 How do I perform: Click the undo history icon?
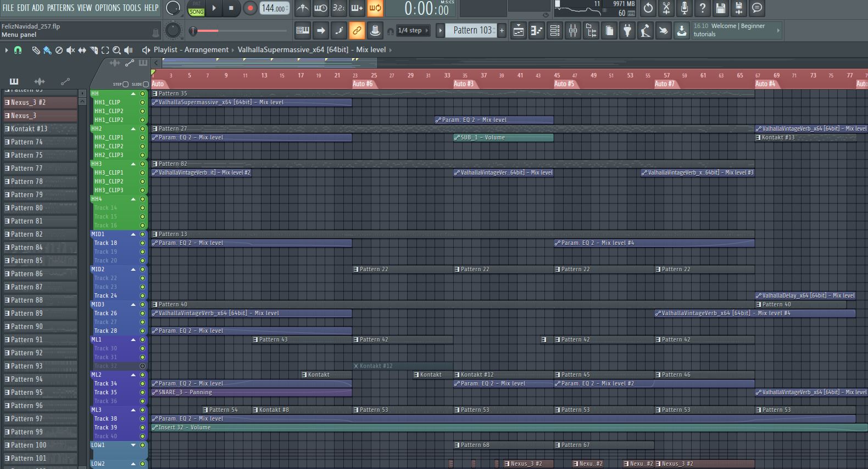pos(648,8)
